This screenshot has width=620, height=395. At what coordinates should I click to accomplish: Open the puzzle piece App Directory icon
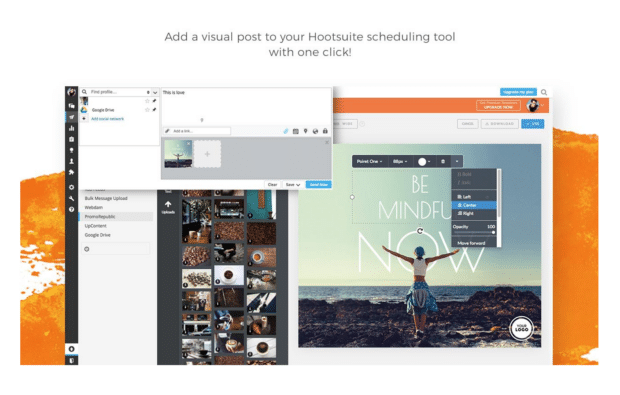coord(72,172)
